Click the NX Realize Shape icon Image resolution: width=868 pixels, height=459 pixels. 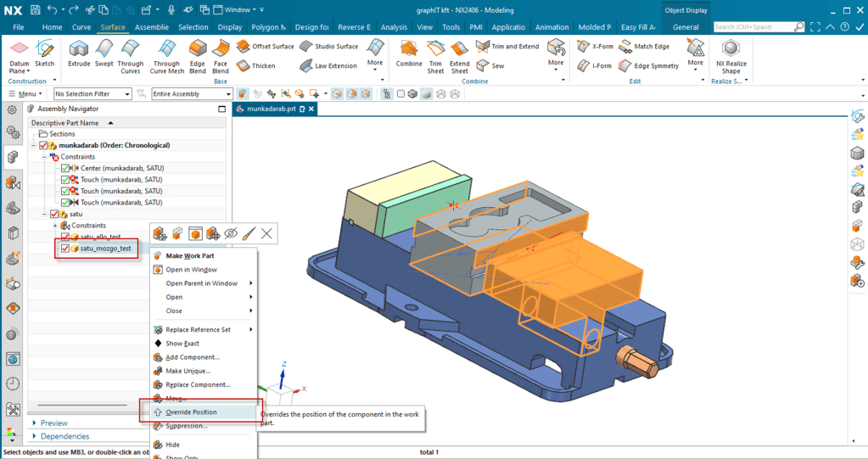(x=730, y=48)
